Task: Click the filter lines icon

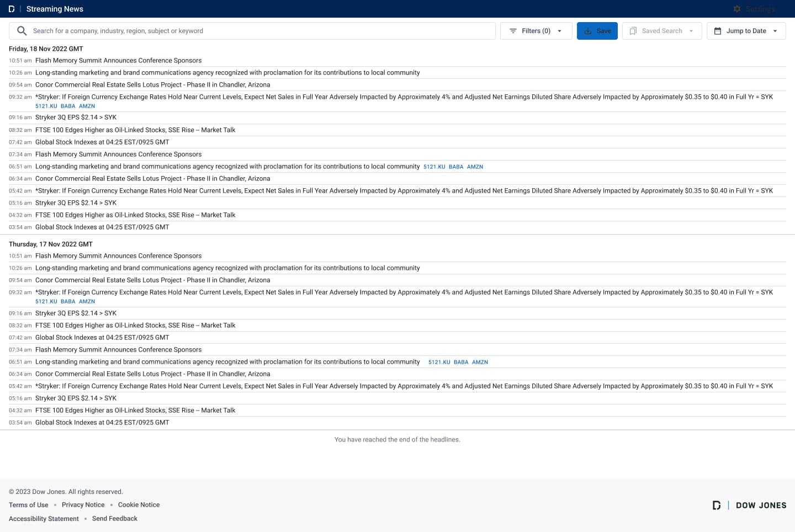Action: [513, 31]
